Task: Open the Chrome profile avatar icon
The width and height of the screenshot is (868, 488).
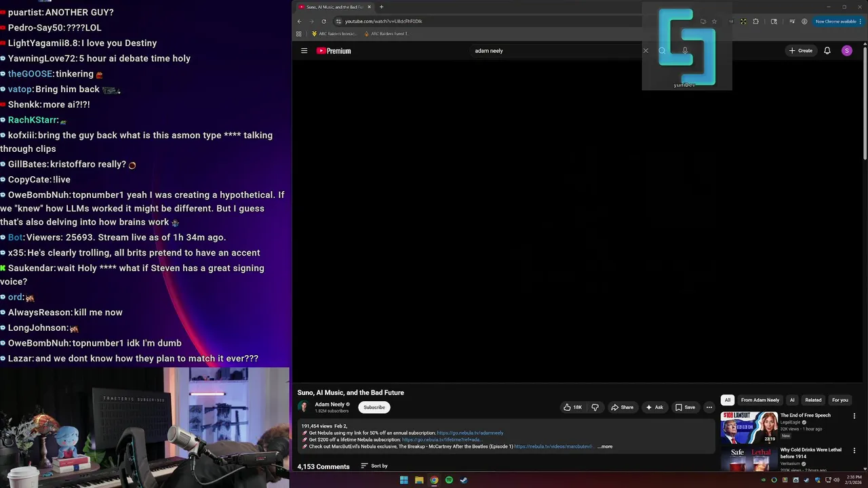Action: (804, 21)
